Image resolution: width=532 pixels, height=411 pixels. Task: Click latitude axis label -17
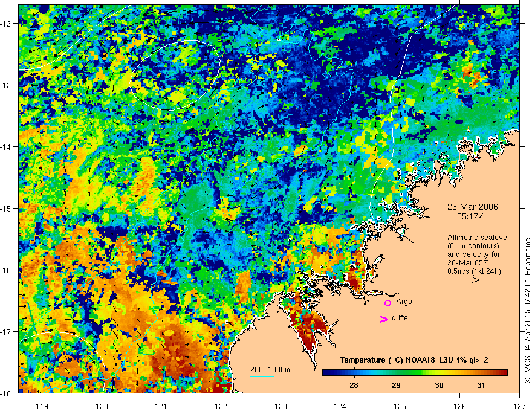pos(7,332)
